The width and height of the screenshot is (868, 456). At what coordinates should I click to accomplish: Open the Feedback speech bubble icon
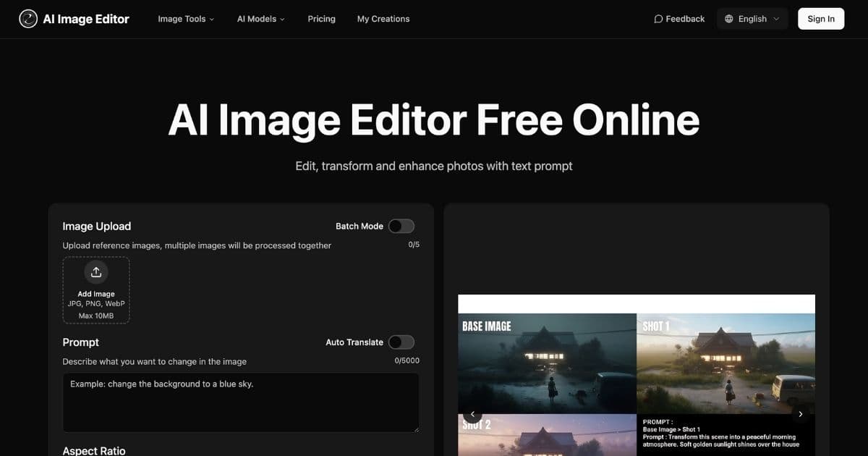point(658,18)
